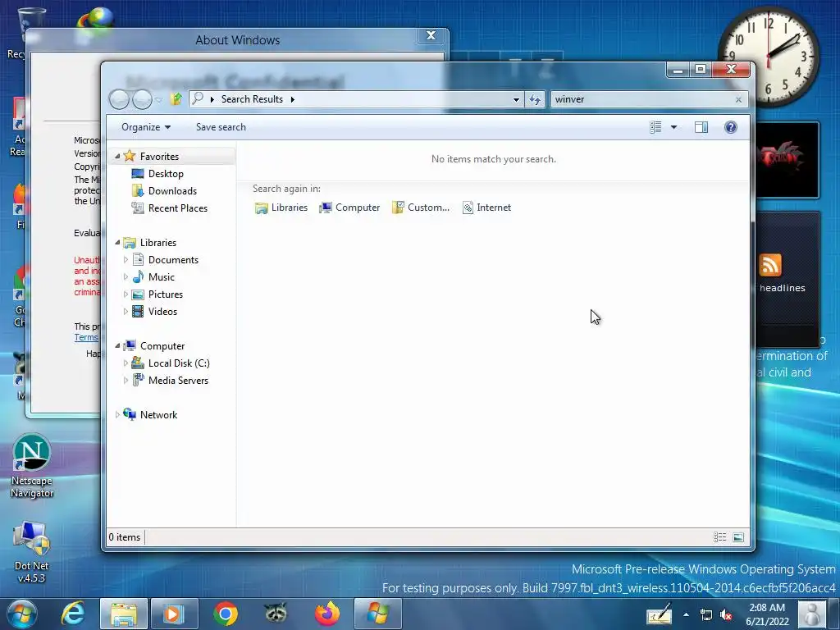Screen dimensions: 840x630
Task: Open Netscape Navigator desktop shortcut
Action: pyautogui.click(x=32, y=466)
